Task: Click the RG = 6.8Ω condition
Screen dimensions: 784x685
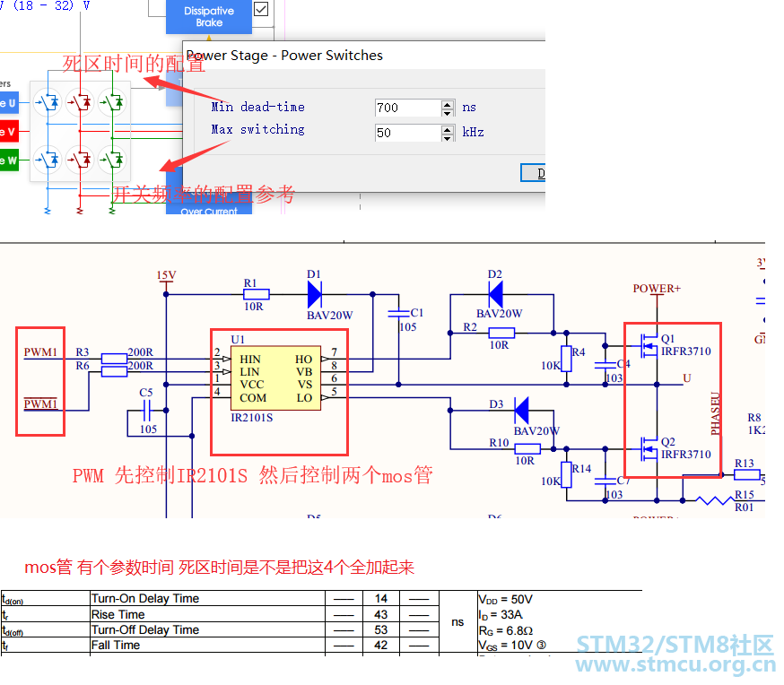Action: [506, 630]
